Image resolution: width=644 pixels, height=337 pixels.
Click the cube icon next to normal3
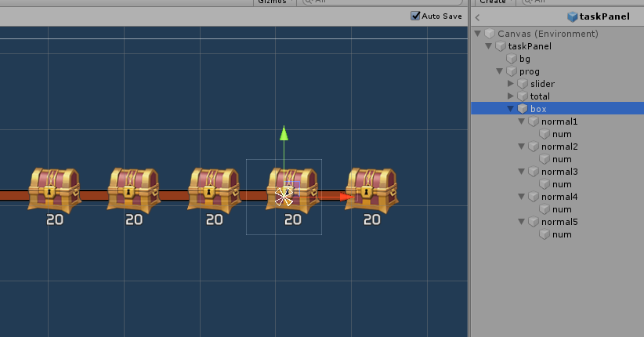point(534,172)
